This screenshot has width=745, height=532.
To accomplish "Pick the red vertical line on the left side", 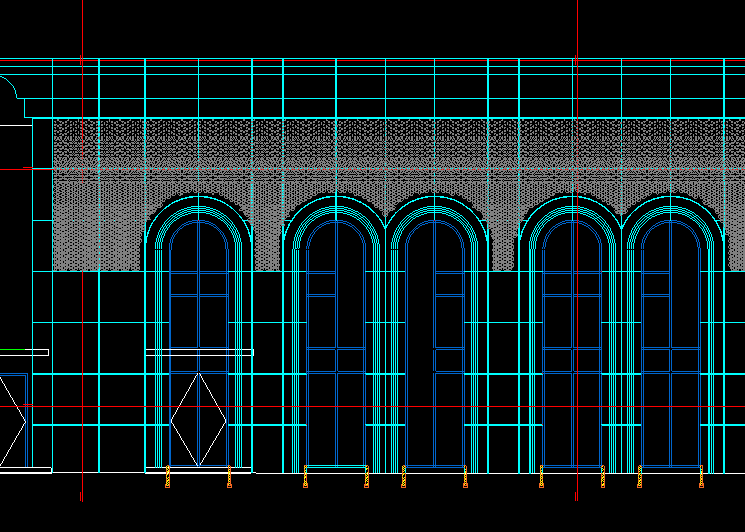I will click(x=81, y=300).
